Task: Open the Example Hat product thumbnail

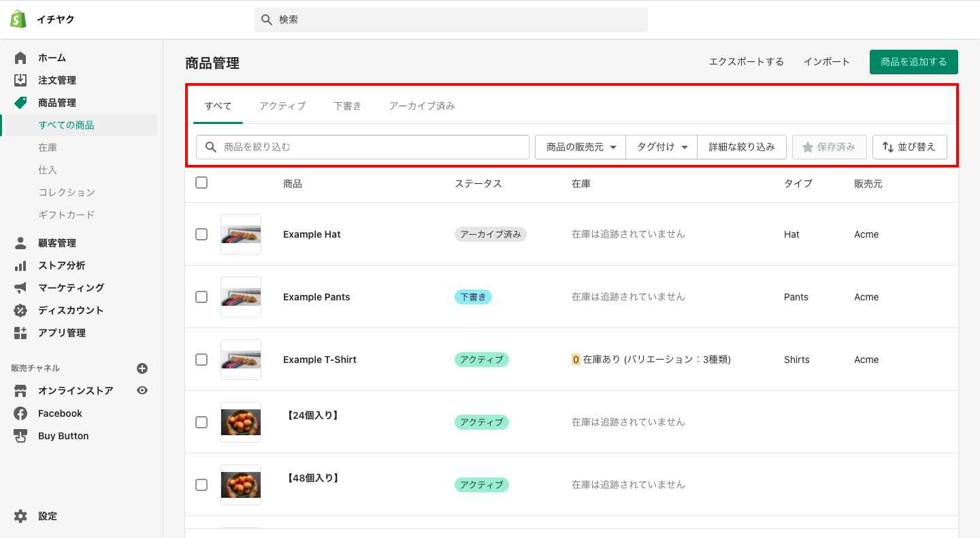Action: [x=241, y=234]
